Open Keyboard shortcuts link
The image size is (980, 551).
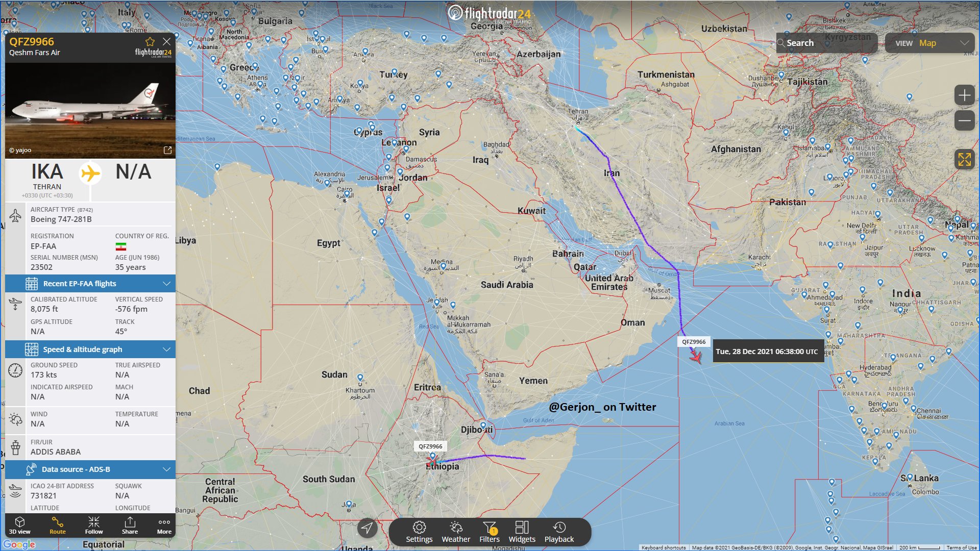(664, 547)
